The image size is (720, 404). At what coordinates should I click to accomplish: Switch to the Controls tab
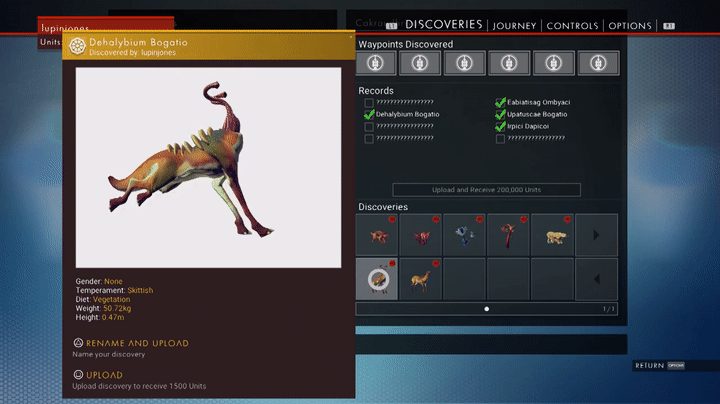click(572, 26)
